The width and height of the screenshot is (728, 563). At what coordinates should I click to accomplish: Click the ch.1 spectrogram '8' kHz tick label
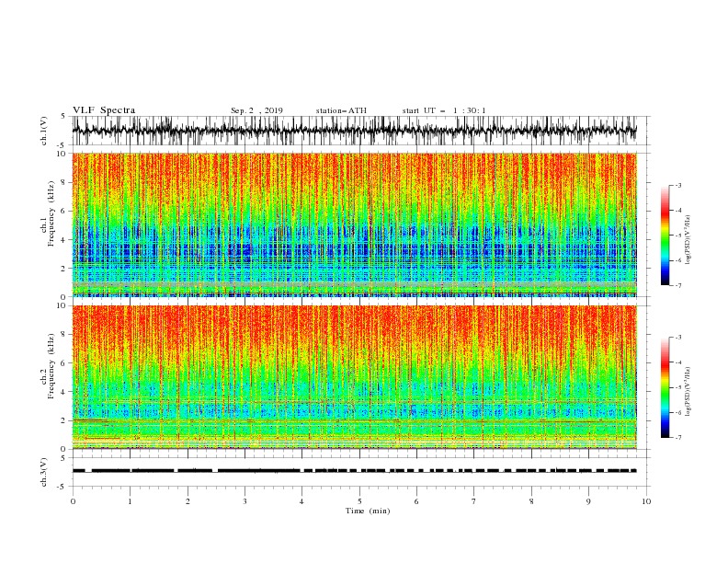[65, 182]
